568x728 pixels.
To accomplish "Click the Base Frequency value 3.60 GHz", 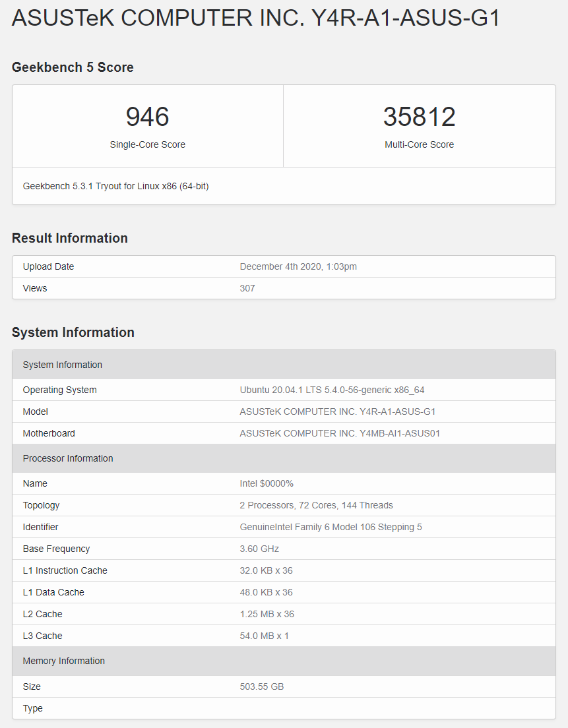I will [259, 549].
